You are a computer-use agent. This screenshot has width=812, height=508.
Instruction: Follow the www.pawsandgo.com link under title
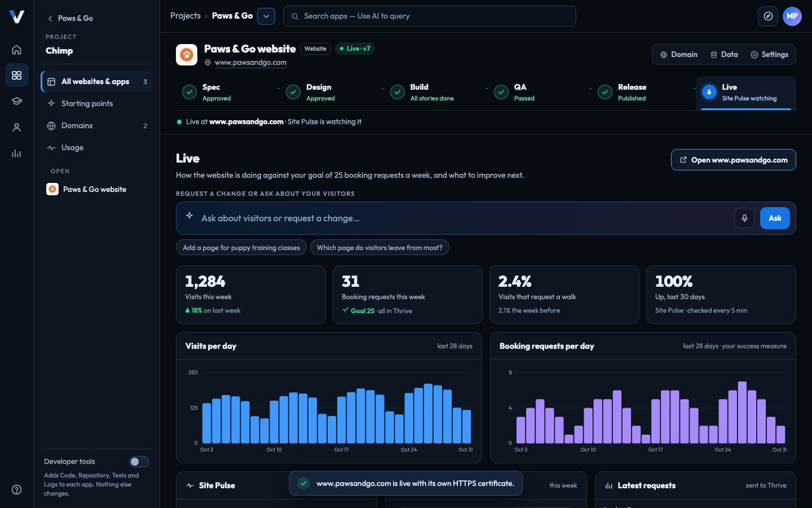point(250,63)
